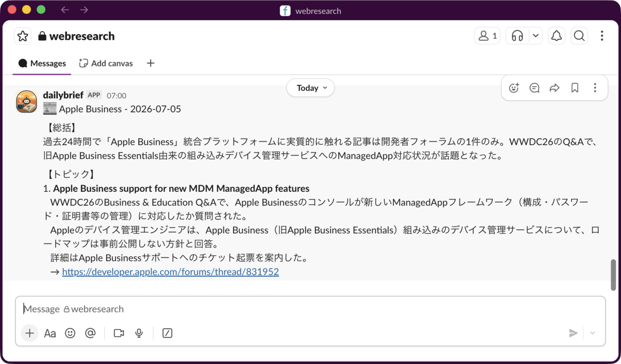Navigate forward with right arrow
621x364 pixels.
[84, 10]
